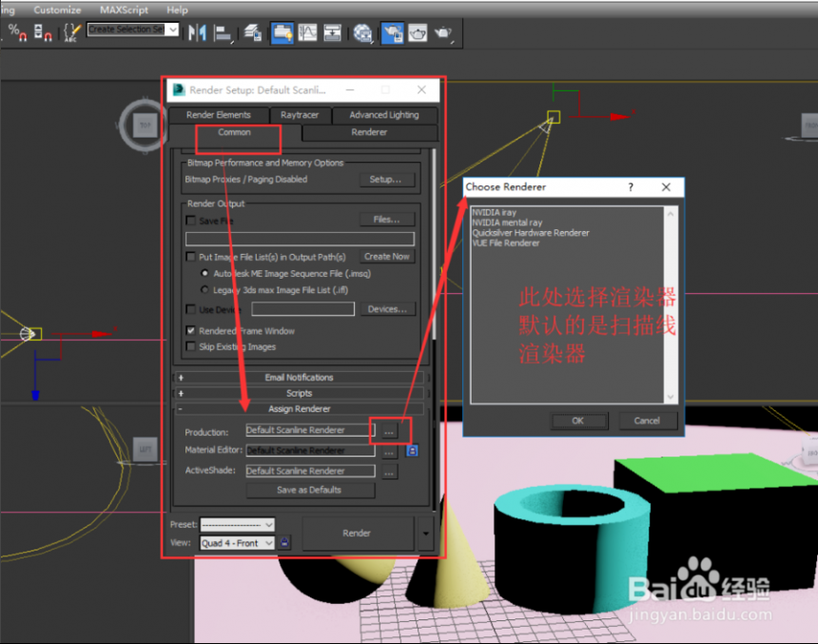
Task: Select the Mirror tool
Action: [197, 33]
